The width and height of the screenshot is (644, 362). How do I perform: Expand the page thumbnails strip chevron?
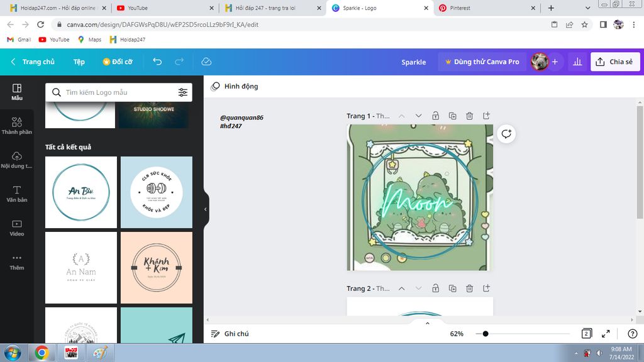428,323
